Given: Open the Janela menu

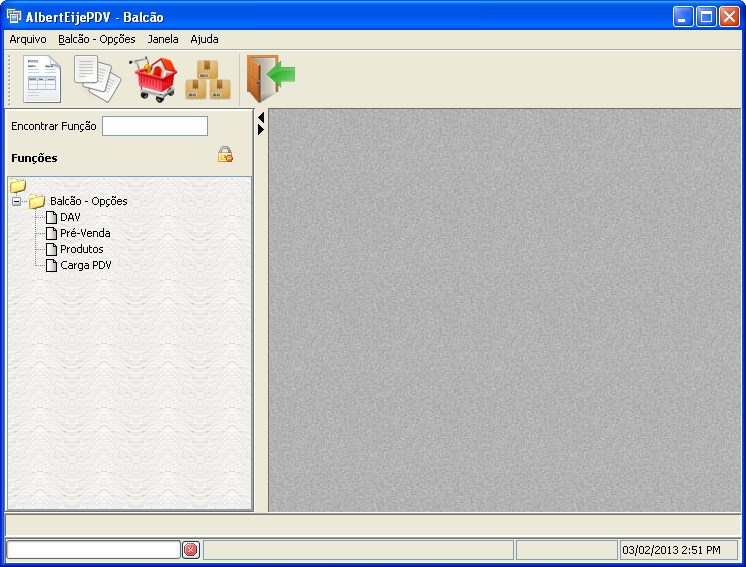Looking at the screenshot, I should [163, 39].
